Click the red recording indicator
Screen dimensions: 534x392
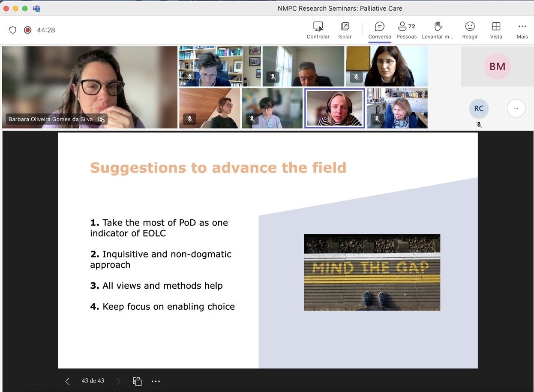point(28,30)
